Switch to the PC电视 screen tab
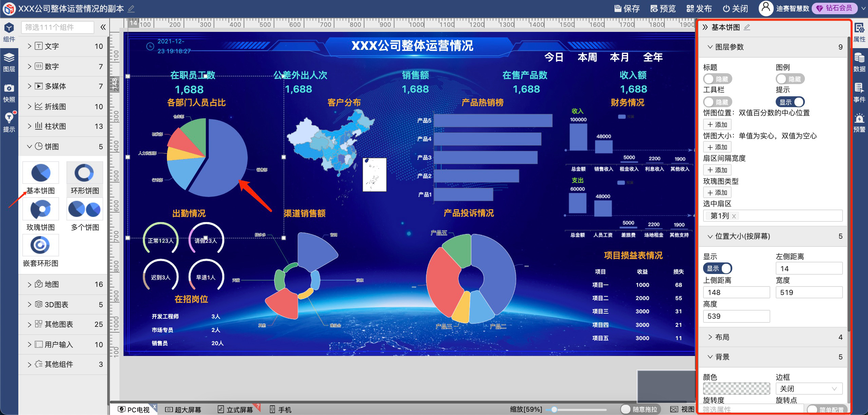This screenshot has width=868, height=415. pyautogui.click(x=134, y=410)
